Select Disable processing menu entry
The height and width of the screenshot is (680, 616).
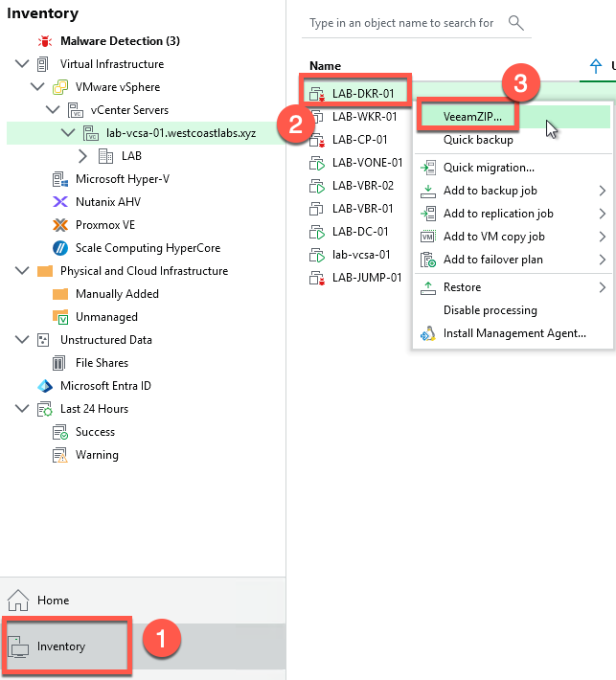click(x=490, y=310)
